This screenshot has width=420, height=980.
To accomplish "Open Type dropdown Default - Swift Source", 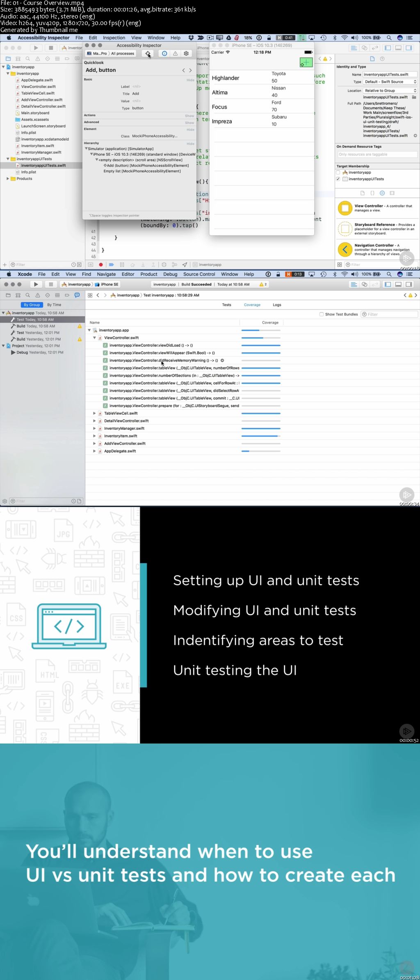I will pos(390,82).
